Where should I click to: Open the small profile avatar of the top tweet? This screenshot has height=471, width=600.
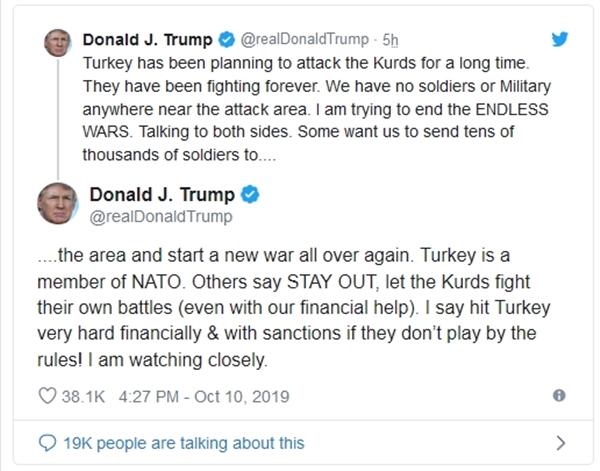(x=57, y=44)
